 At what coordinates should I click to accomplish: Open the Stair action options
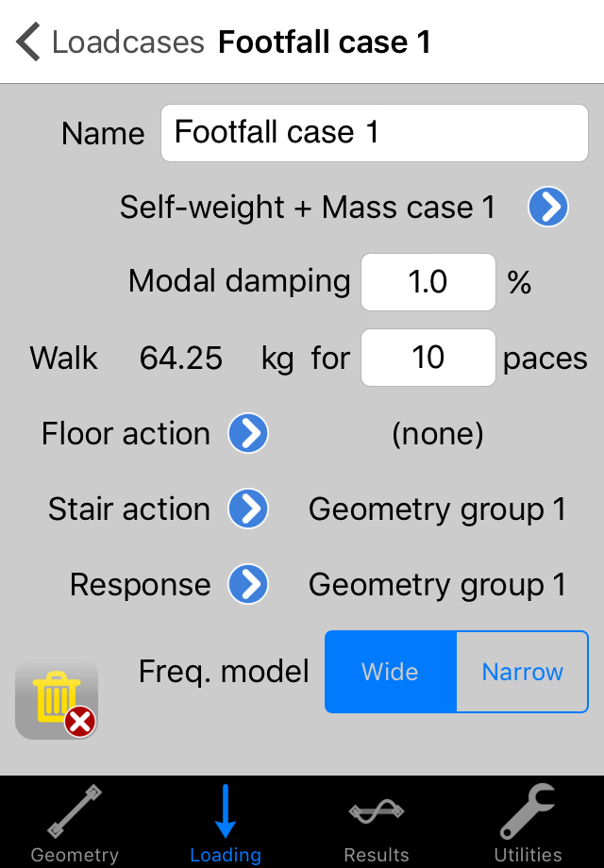click(247, 509)
